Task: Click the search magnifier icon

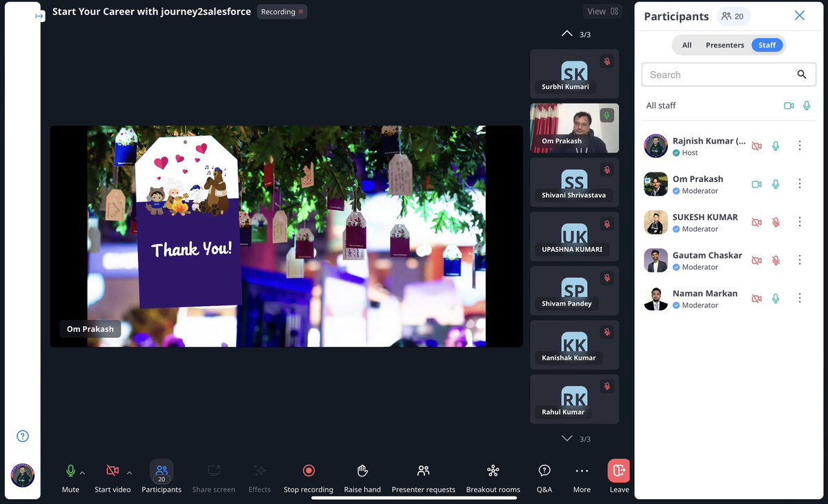Action: 802,74
